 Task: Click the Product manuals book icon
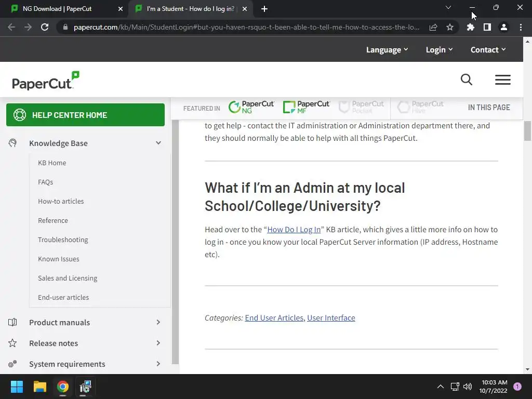(x=12, y=322)
